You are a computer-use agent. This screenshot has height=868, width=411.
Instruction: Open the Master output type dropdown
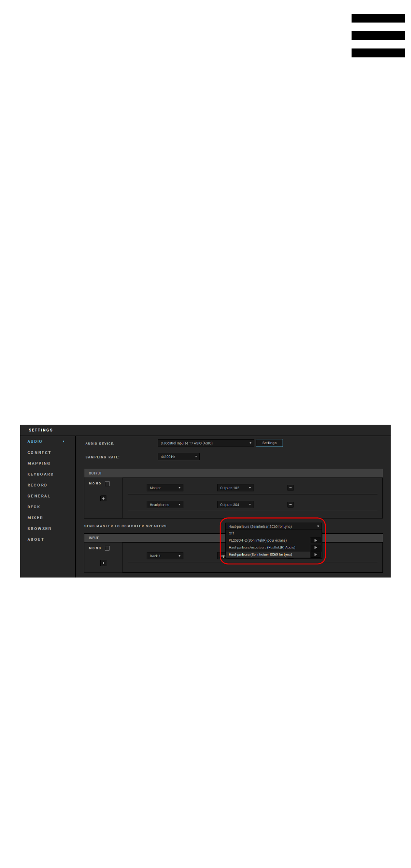(165, 488)
